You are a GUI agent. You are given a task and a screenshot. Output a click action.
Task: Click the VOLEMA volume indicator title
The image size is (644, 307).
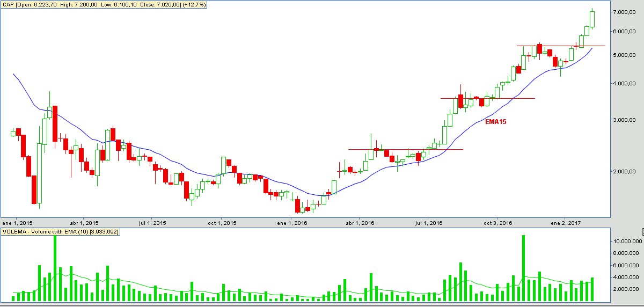coord(60,232)
